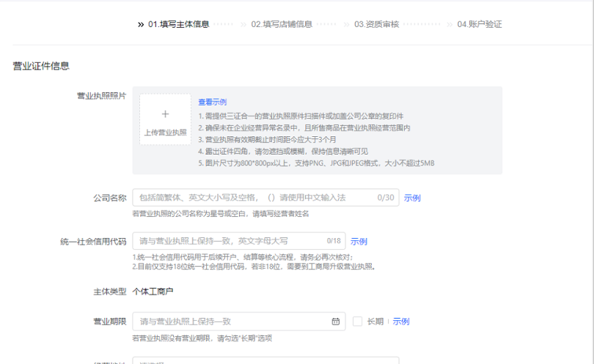Click note 1 about 统一社会信用代码用于后续开户
The image size is (594, 364).
point(243,257)
